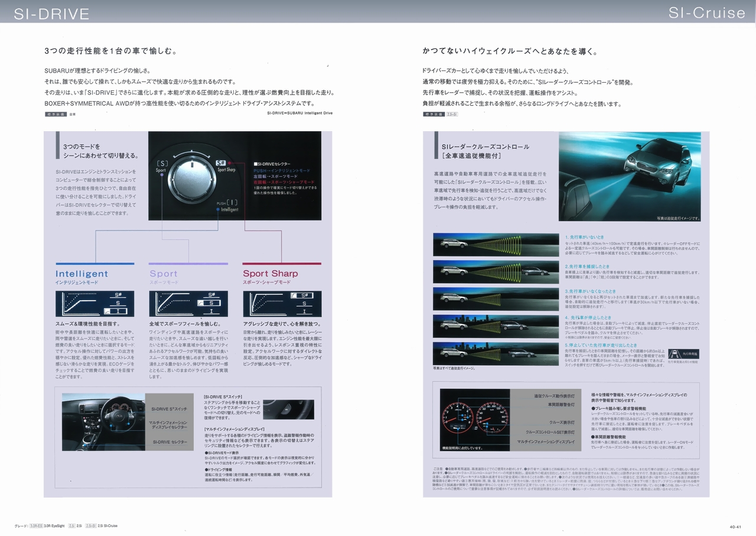The image size is (756, 536).
Task: Click the ●ブレーキ踏み増し要求警報機能 heading
Action: (618, 408)
